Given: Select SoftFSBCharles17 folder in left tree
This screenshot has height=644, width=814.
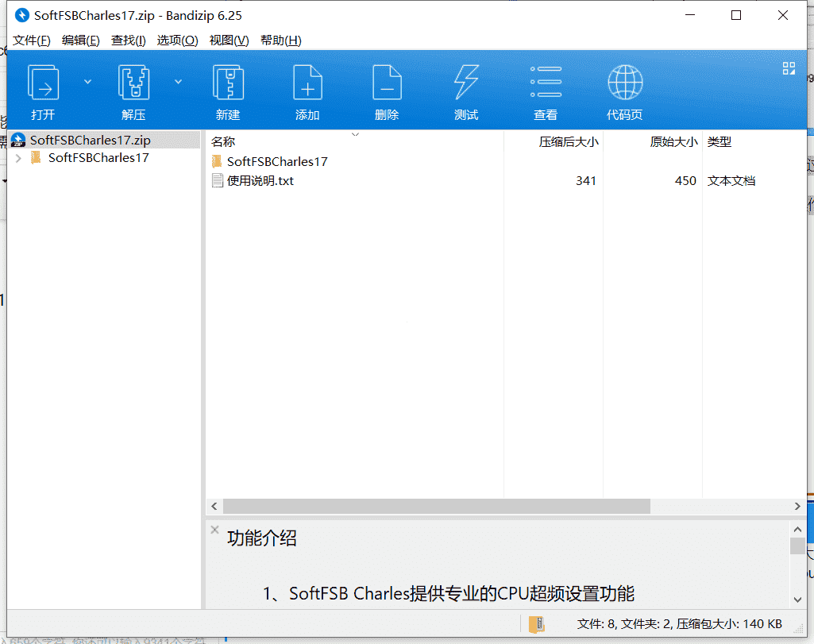Looking at the screenshot, I should coord(98,158).
